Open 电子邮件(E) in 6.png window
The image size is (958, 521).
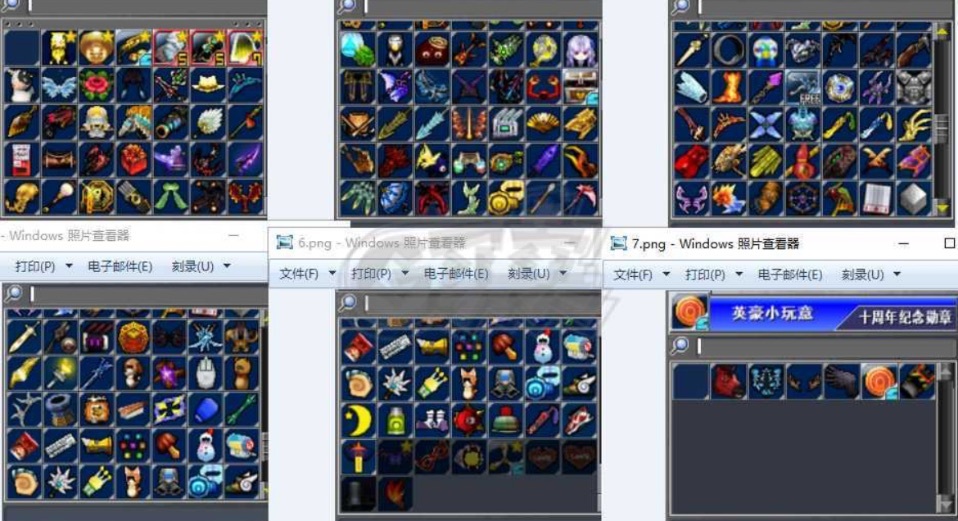[456, 274]
